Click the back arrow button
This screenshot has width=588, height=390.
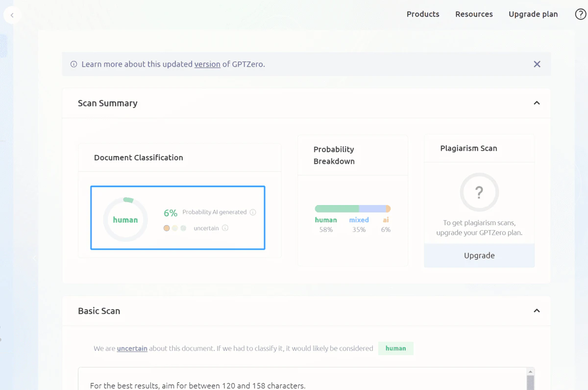(12, 15)
